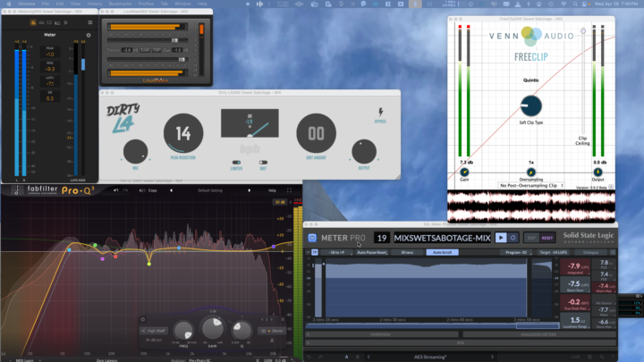644x362 pixels.
Task: Toggle the A/B compare button in Pro-Q 3
Action: 141,190
